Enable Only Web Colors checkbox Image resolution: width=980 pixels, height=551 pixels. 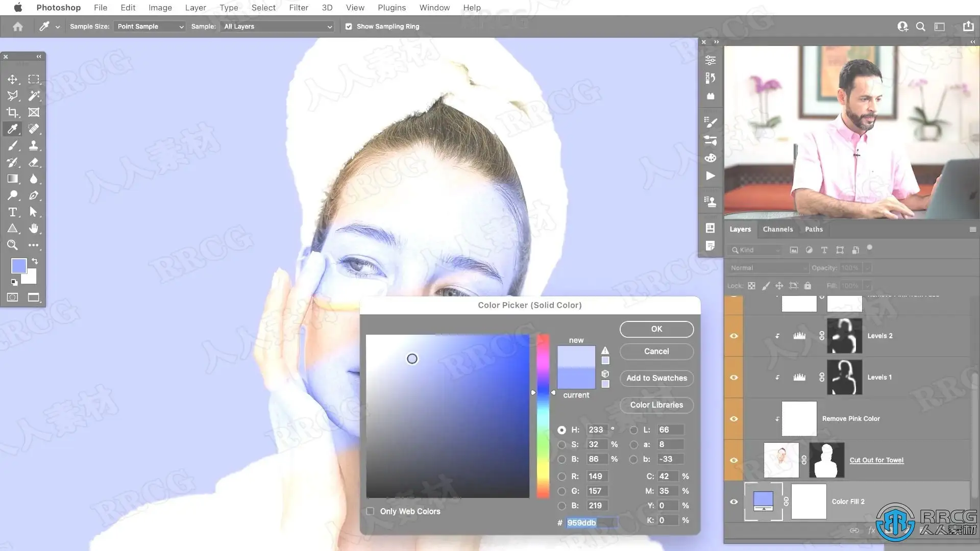pyautogui.click(x=370, y=511)
